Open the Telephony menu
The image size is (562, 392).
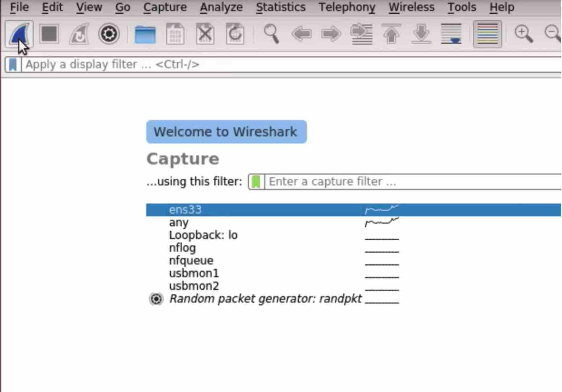[347, 7]
